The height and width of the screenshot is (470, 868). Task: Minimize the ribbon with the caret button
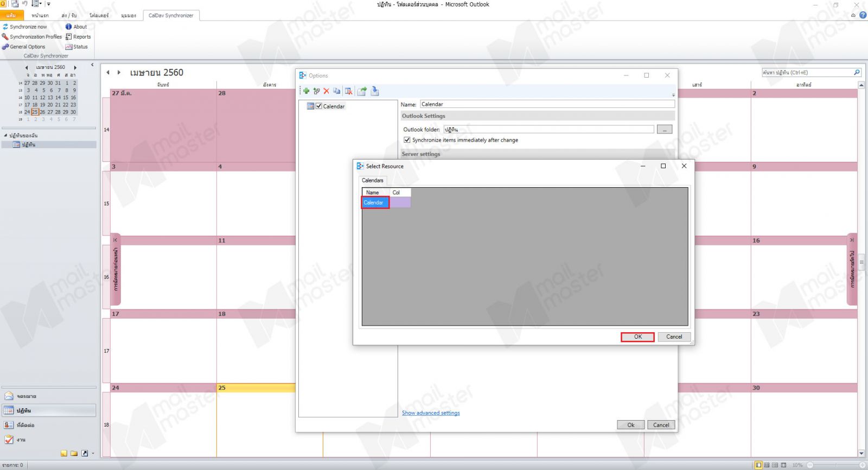point(853,15)
